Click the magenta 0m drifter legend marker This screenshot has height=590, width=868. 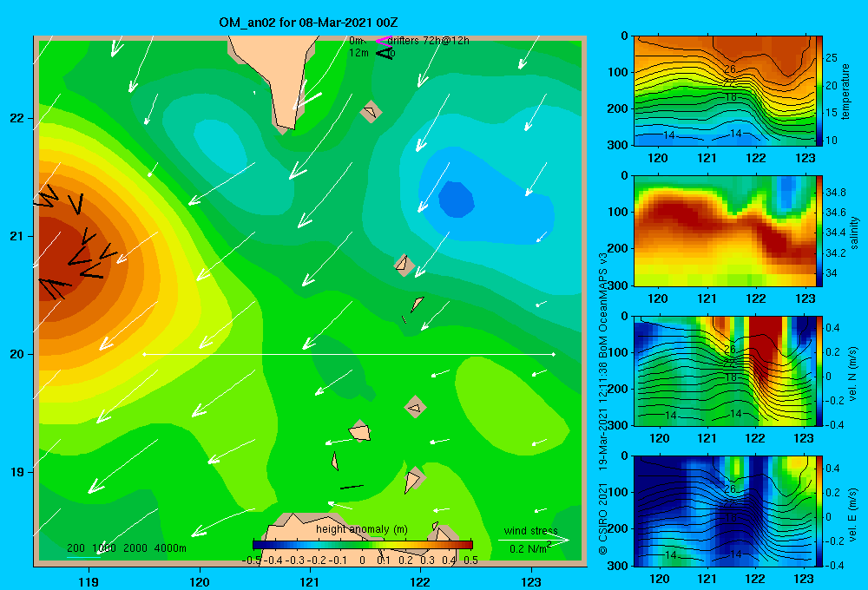point(383,41)
